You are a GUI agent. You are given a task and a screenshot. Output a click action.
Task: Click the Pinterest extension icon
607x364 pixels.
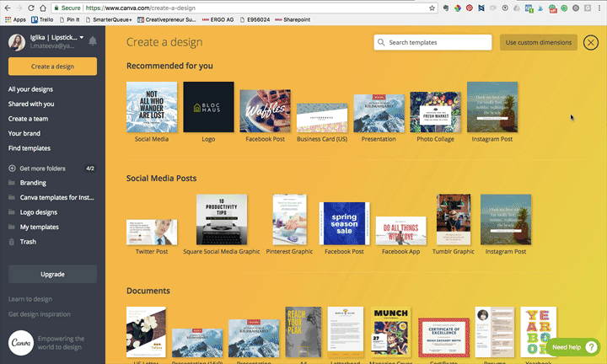tap(470, 8)
